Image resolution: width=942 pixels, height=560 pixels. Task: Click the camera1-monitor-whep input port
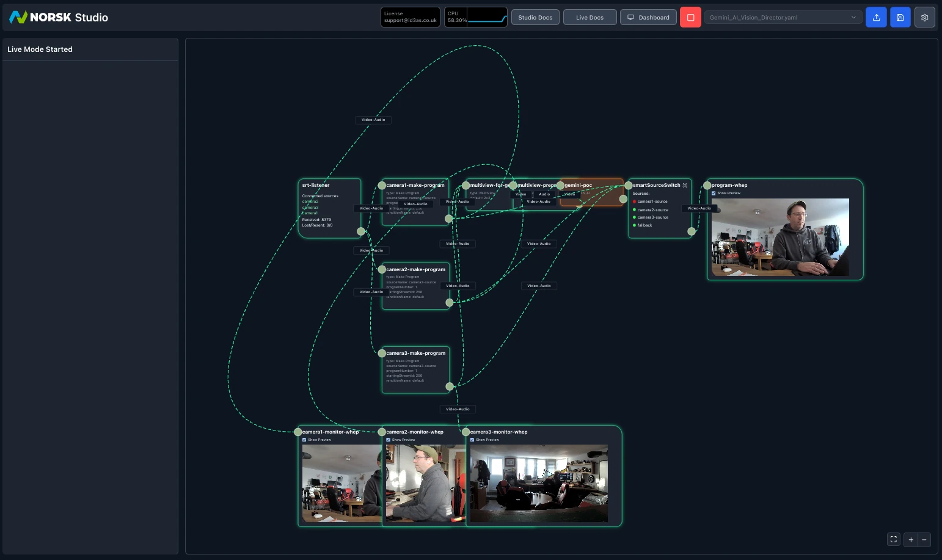click(x=298, y=432)
